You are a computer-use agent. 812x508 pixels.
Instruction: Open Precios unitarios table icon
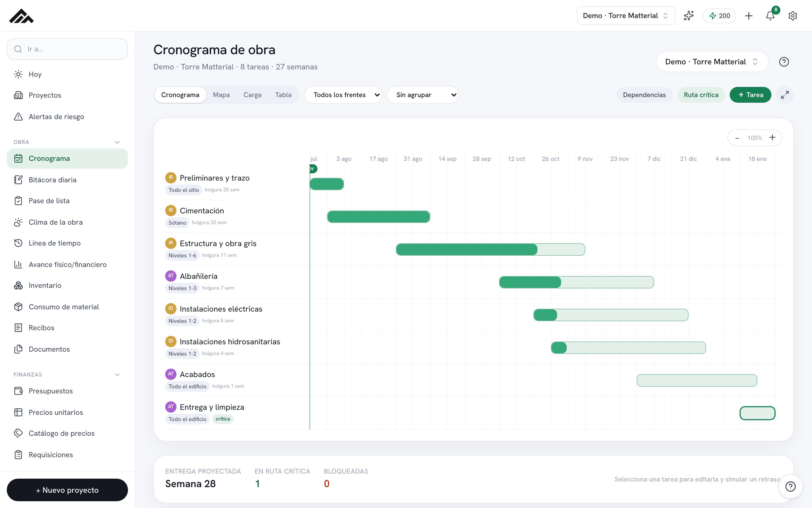tap(18, 412)
